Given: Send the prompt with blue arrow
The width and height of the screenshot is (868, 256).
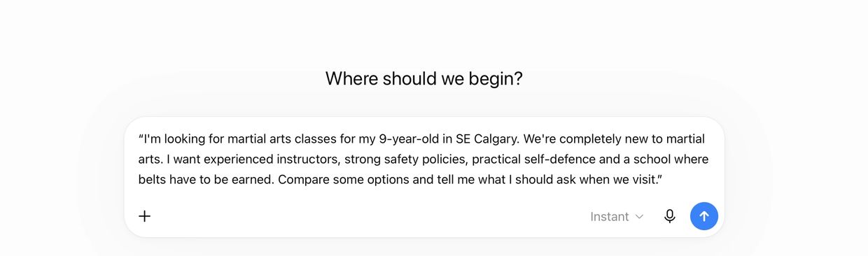Looking at the screenshot, I should click(704, 216).
